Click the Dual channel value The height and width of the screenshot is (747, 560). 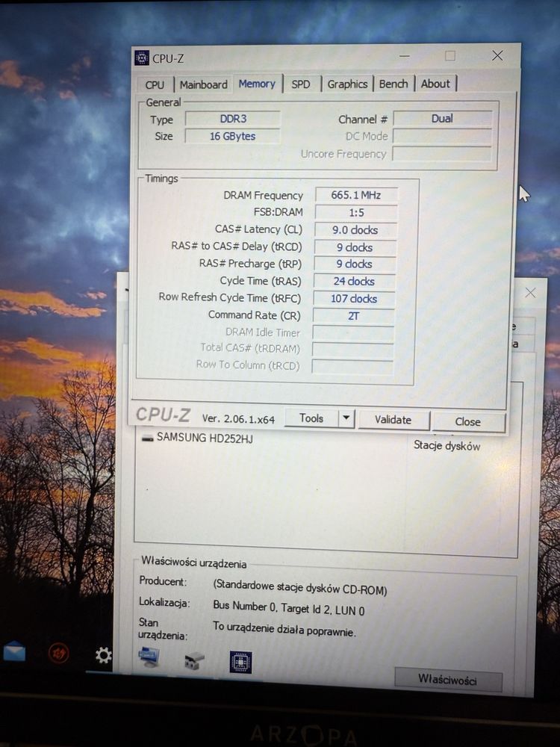(442, 119)
